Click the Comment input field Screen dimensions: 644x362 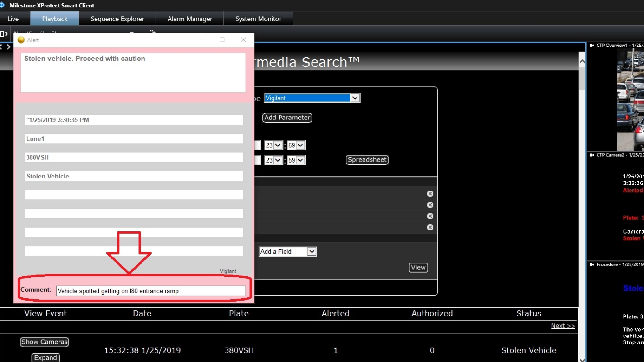pyautogui.click(x=151, y=291)
